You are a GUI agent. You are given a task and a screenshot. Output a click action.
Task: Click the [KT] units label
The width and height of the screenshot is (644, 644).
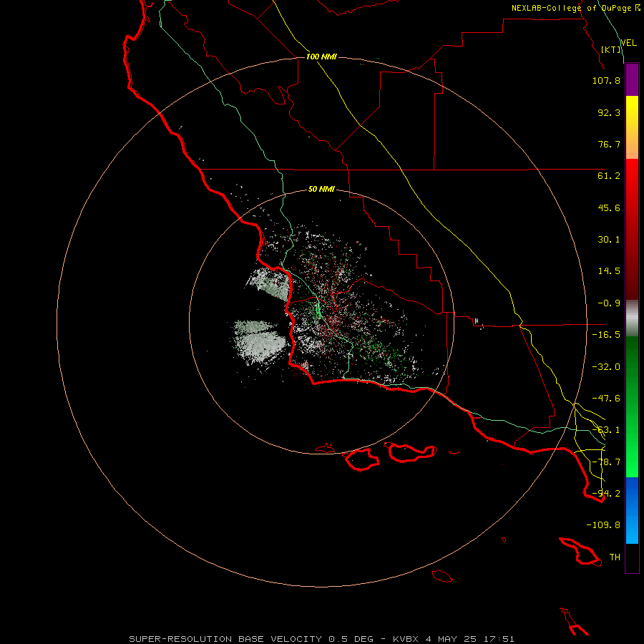point(611,49)
